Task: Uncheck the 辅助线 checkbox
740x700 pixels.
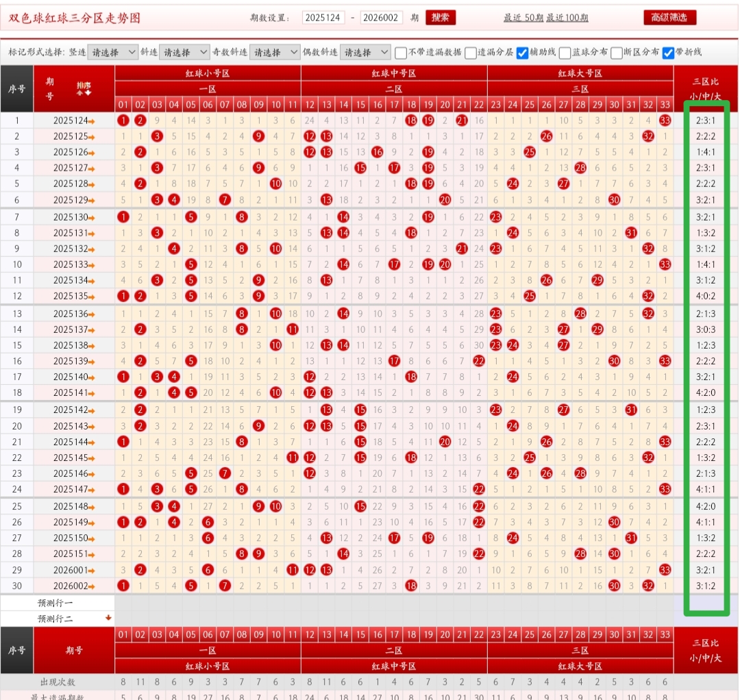Action: click(522, 53)
